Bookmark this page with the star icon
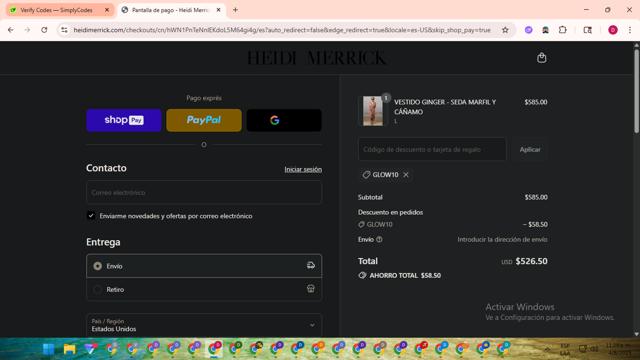The width and height of the screenshot is (640, 360). (x=505, y=30)
